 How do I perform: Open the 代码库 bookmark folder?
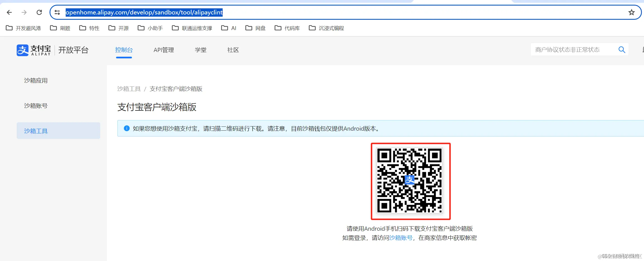(292, 28)
